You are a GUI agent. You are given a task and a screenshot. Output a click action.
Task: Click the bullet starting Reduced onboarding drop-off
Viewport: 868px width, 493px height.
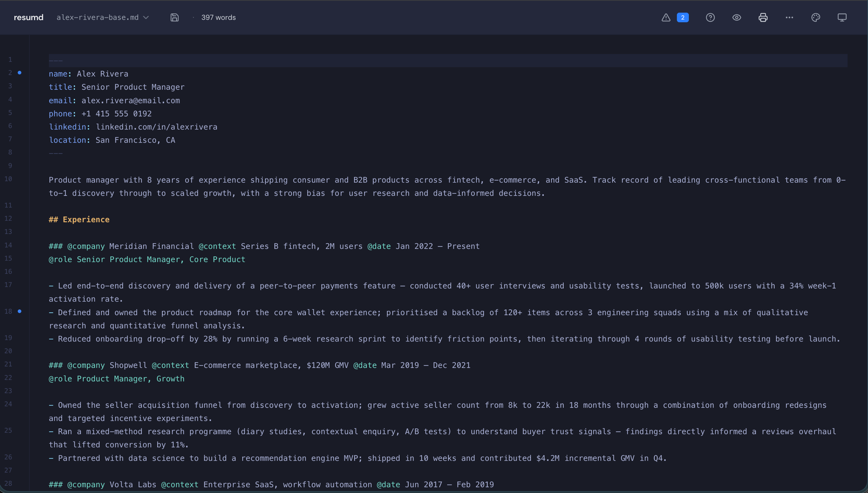point(444,339)
